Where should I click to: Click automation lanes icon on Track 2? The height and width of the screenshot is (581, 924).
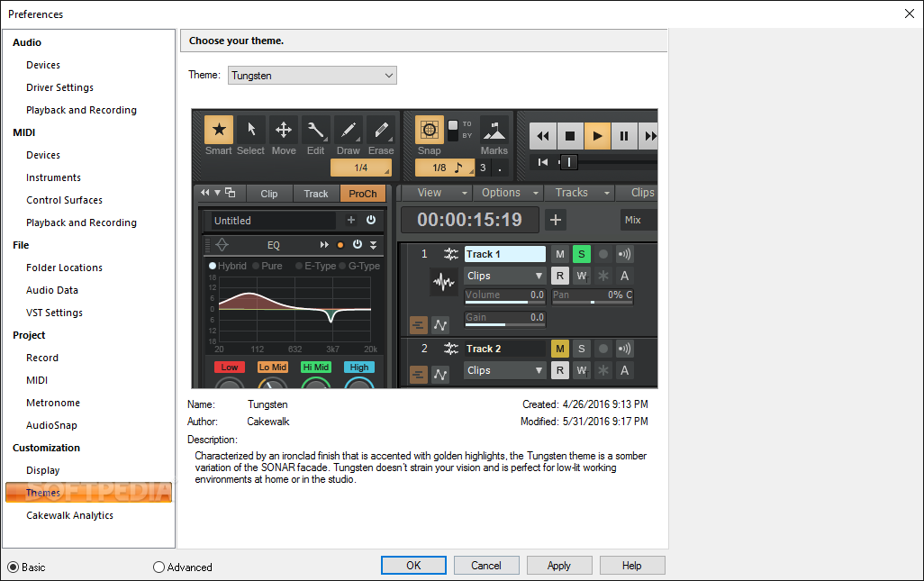click(x=440, y=374)
